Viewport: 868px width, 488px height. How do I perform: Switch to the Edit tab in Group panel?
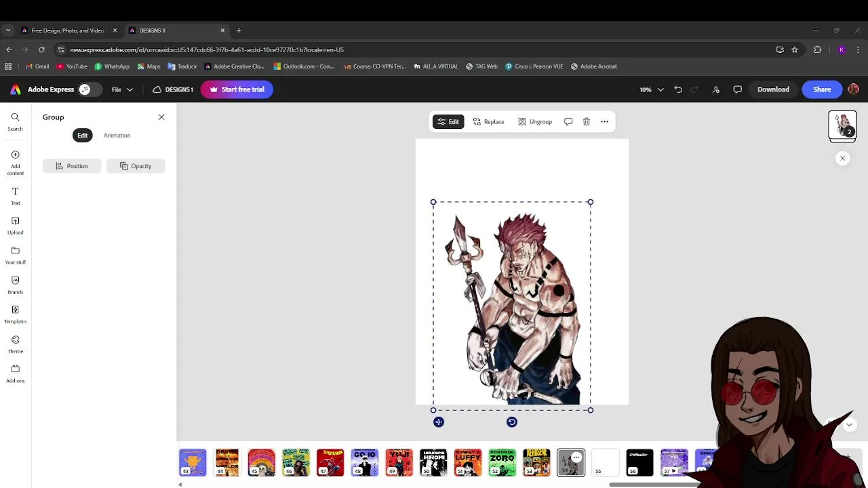[82, 135]
